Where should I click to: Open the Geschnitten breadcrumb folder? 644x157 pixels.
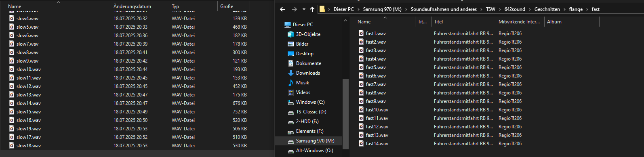547,9
